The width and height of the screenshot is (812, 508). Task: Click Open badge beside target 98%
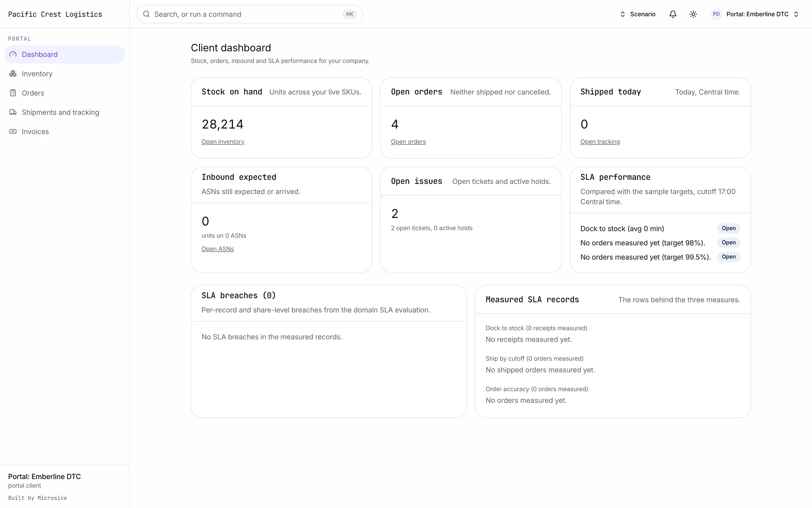729,243
